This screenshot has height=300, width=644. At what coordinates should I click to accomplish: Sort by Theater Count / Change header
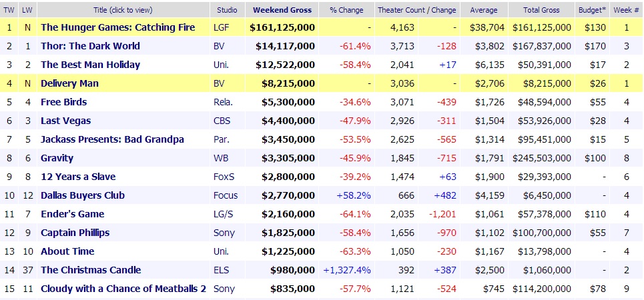416,10
